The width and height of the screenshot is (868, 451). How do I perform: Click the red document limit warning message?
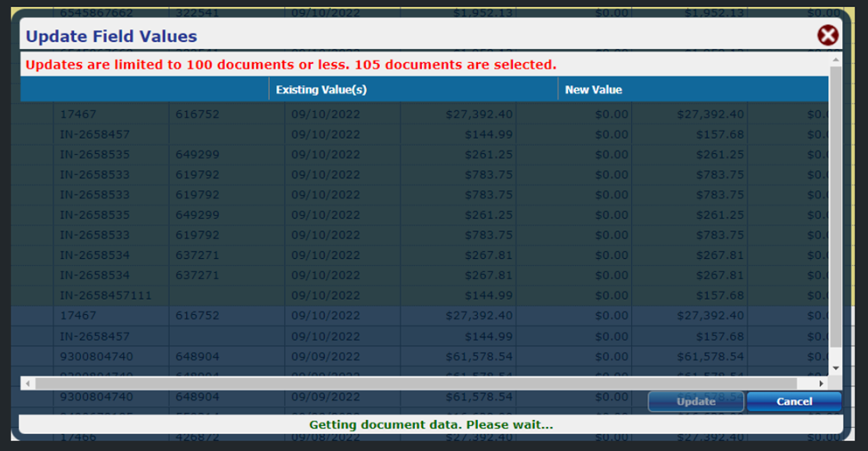(x=290, y=65)
